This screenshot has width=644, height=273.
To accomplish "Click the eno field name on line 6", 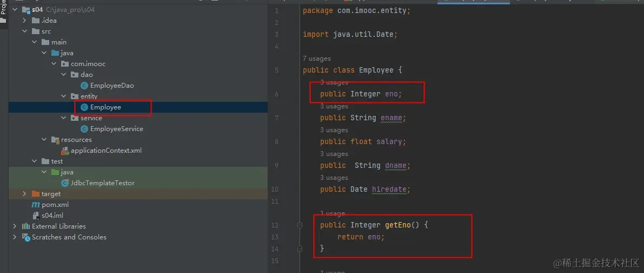I will (x=391, y=94).
